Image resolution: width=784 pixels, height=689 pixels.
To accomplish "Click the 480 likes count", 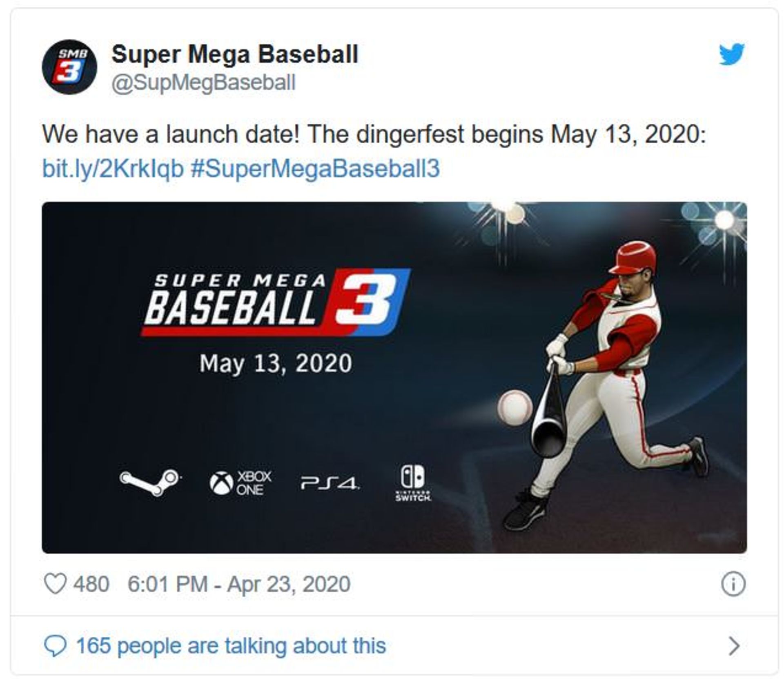I will point(91,584).
